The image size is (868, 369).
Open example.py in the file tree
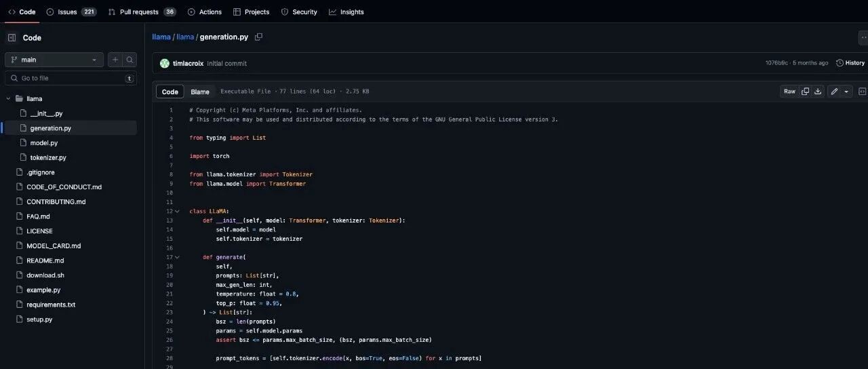pos(43,290)
